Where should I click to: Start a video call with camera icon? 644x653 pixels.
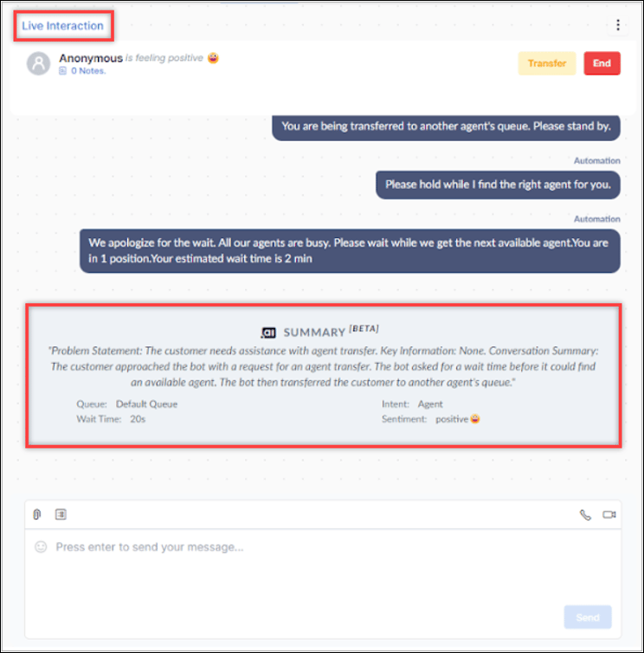coord(609,514)
